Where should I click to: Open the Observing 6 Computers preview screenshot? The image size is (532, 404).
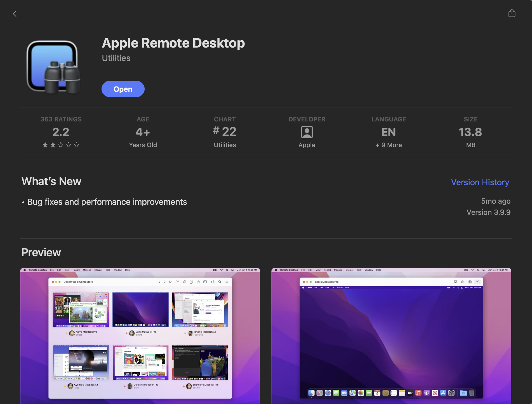140,336
